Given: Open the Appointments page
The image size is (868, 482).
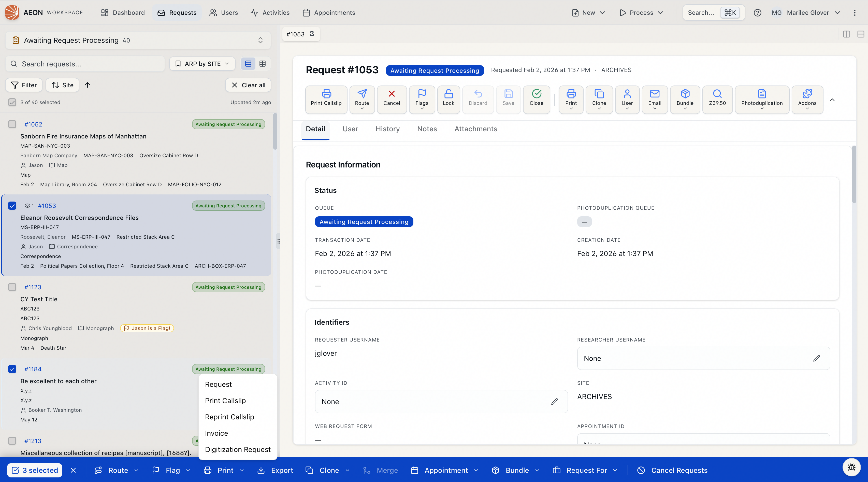Looking at the screenshot, I should (x=329, y=12).
